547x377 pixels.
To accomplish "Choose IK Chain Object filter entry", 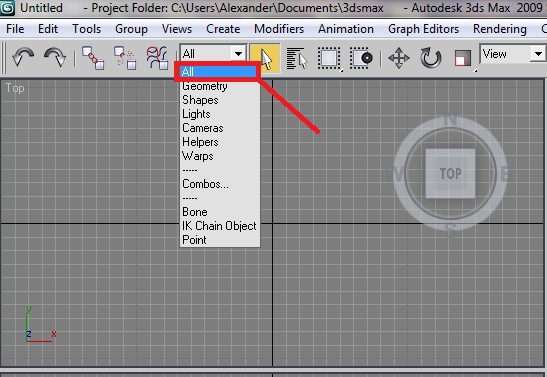I will (219, 226).
